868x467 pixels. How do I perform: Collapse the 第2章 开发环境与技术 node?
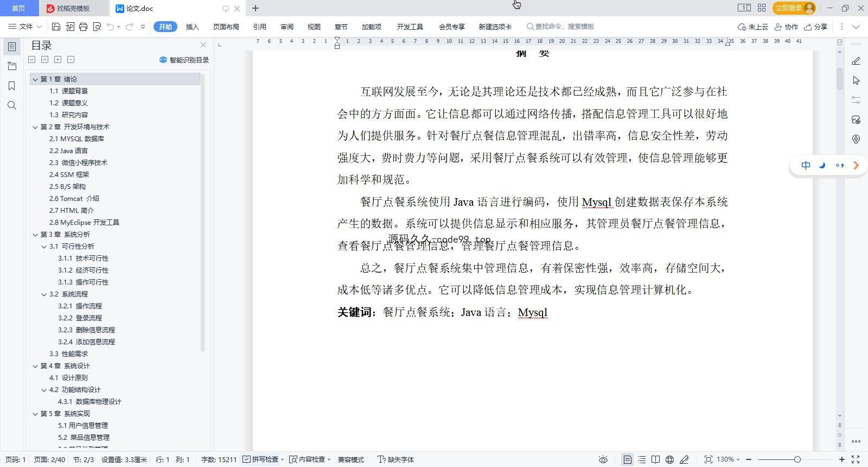click(x=35, y=127)
